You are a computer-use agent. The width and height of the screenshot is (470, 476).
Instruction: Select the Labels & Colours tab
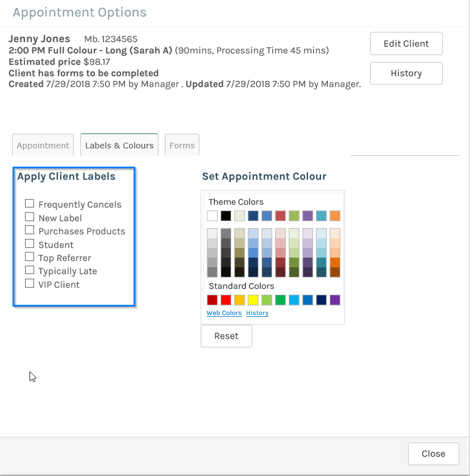(x=119, y=144)
